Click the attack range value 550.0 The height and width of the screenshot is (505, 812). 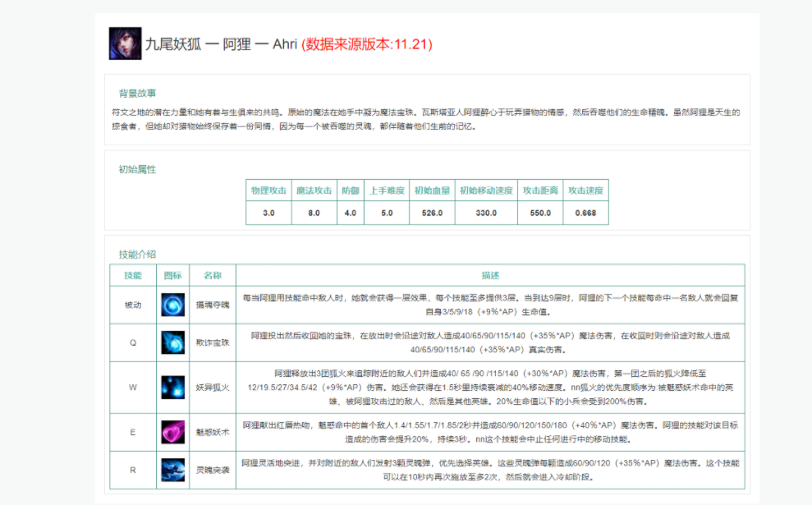pos(540,213)
